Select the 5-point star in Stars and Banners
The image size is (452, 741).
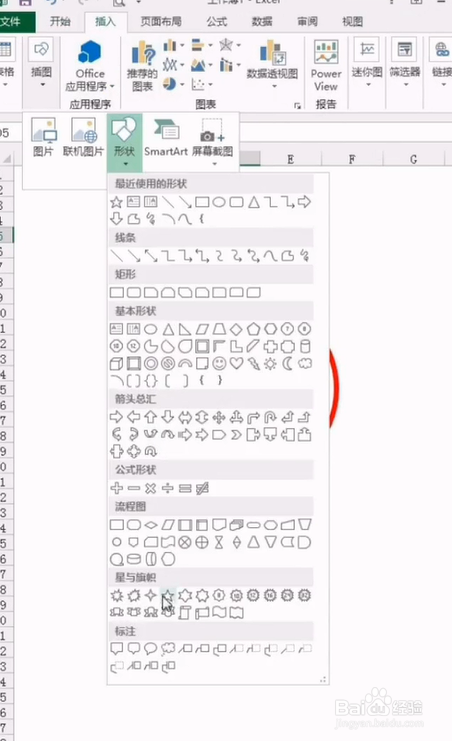click(x=168, y=595)
